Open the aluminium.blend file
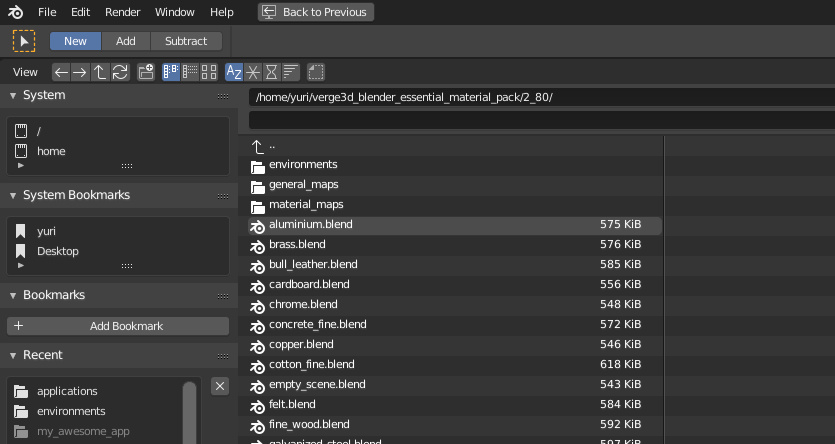Screen dimensions: 835x444 coord(310,225)
